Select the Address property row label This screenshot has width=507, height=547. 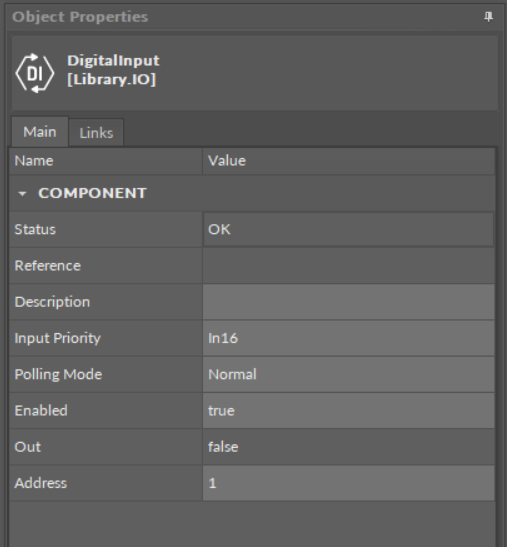pos(40,483)
